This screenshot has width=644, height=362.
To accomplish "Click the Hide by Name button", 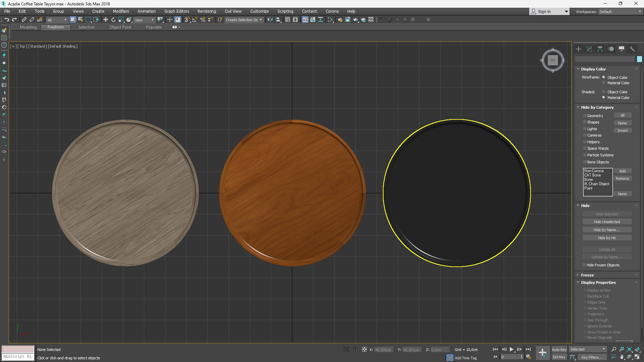I will (607, 230).
